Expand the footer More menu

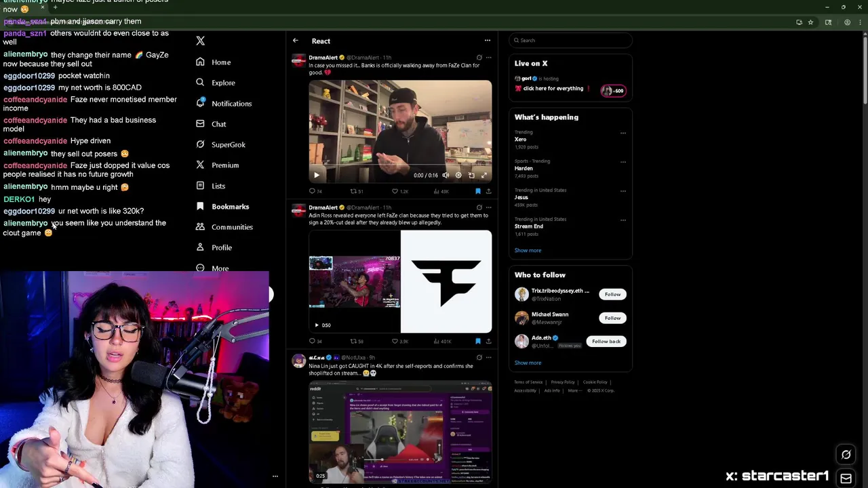[575, 390]
